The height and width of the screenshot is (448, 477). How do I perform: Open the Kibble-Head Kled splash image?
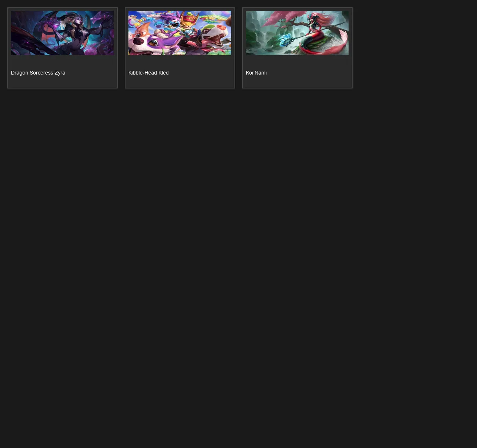click(x=180, y=33)
